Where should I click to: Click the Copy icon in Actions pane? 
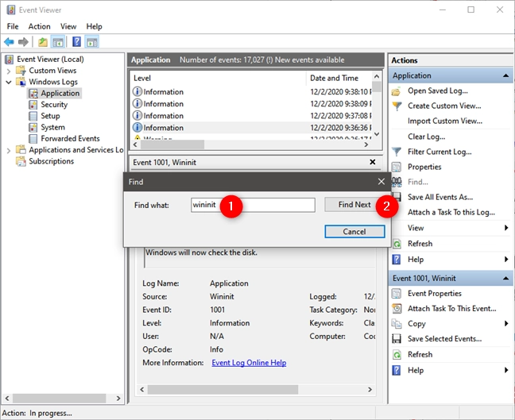[397, 324]
